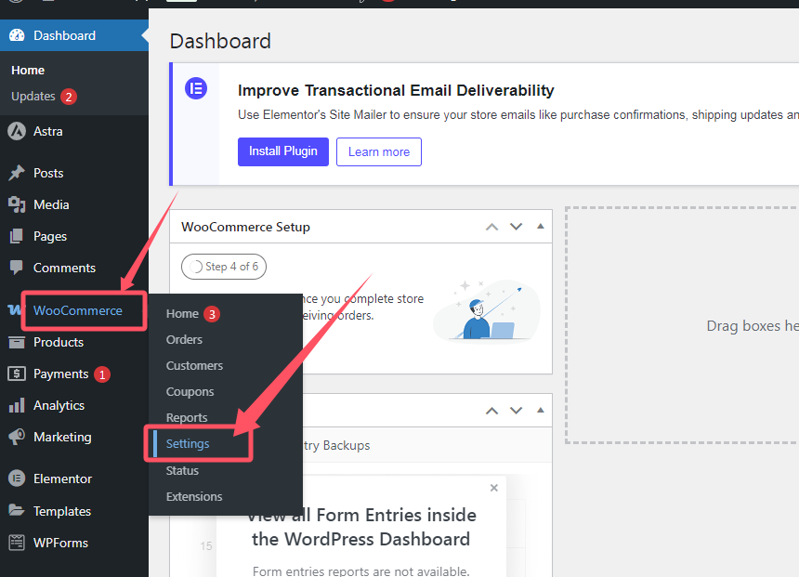The height and width of the screenshot is (577, 799).
Task: Open the Updates submenu item
Action: 33,96
